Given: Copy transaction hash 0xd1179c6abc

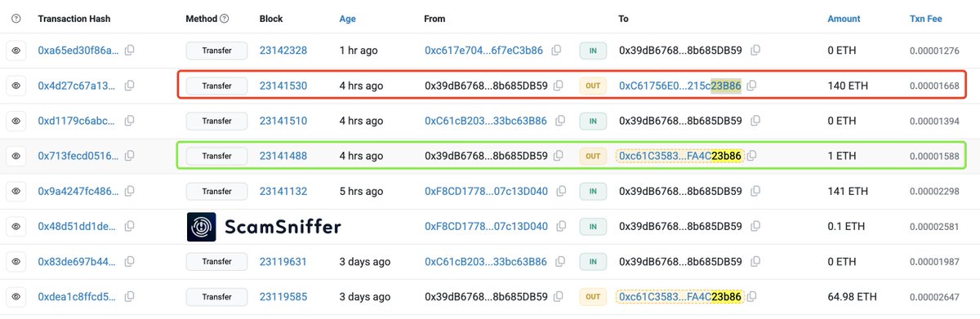Looking at the screenshot, I should pyautogui.click(x=129, y=121).
